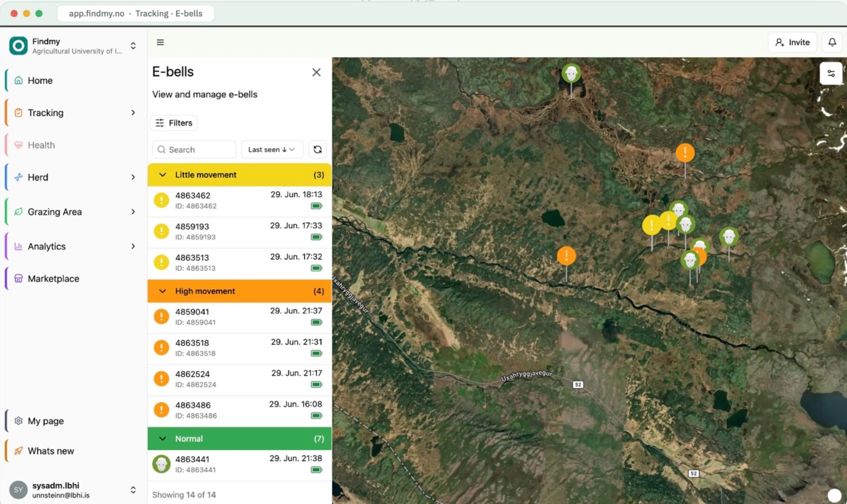Open My page menu item
Image resolution: width=847 pixels, height=504 pixels.
tap(74, 421)
